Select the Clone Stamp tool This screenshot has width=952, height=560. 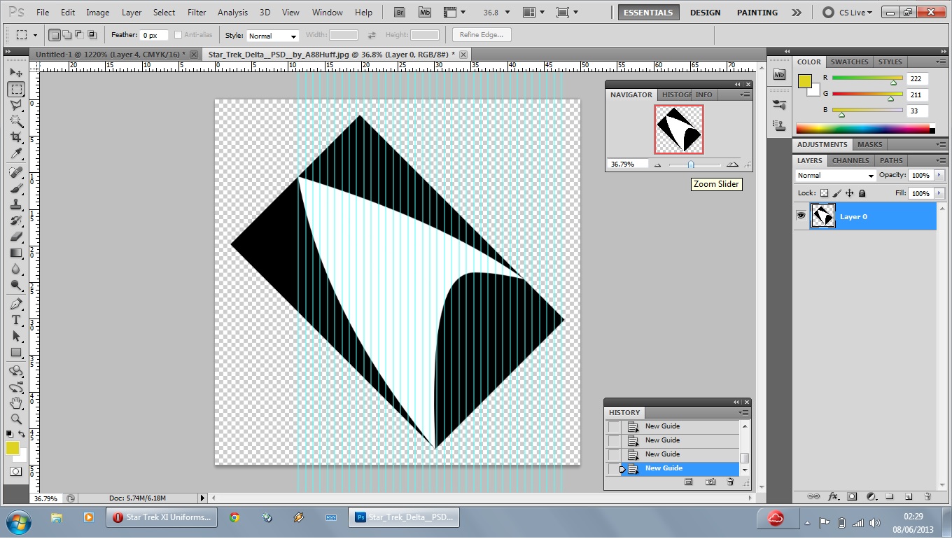[16, 204]
